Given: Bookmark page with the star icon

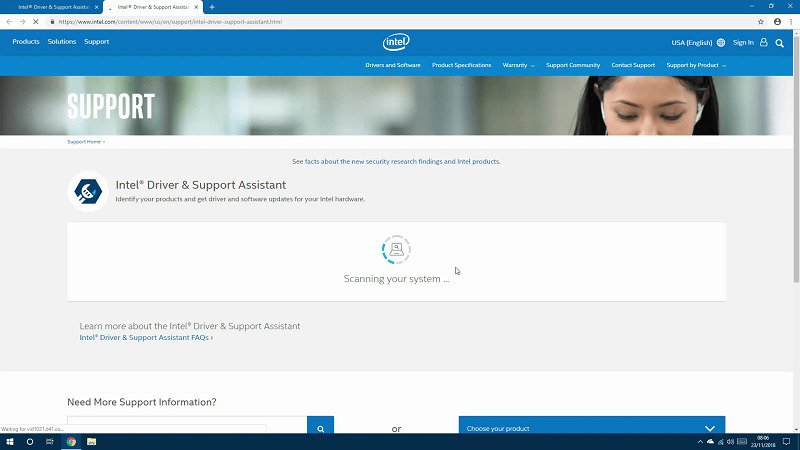Looking at the screenshot, I should (x=760, y=21).
